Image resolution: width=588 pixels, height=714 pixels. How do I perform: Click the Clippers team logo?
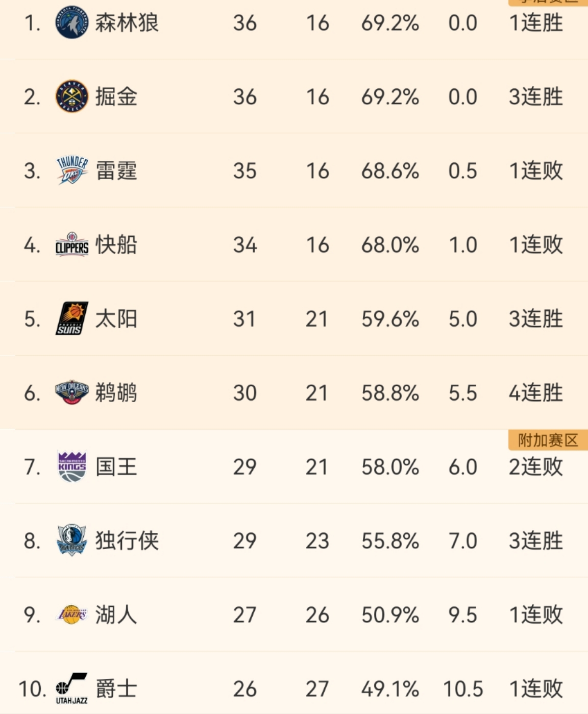(x=71, y=245)
